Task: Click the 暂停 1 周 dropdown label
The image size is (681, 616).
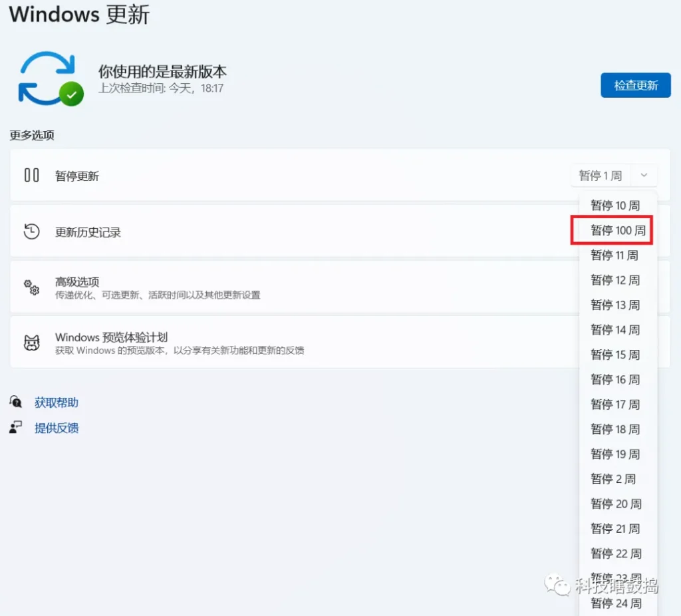Action: (x=601, y=176)
